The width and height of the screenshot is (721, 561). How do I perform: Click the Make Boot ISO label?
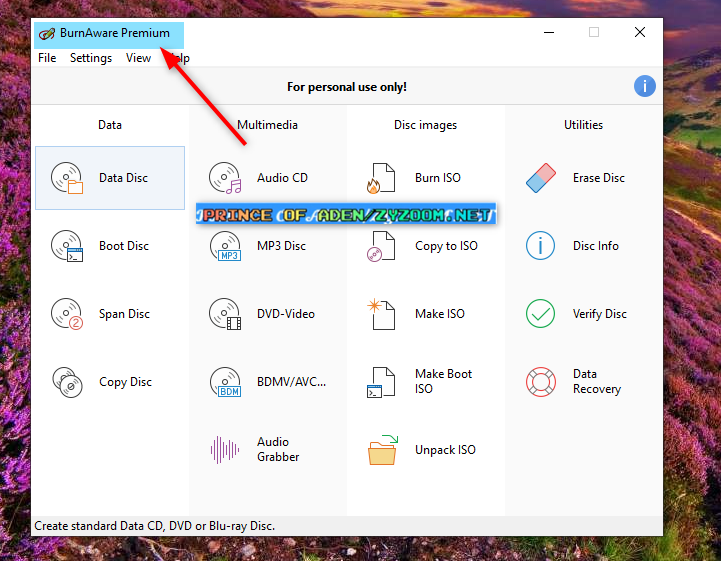(443, 381)
